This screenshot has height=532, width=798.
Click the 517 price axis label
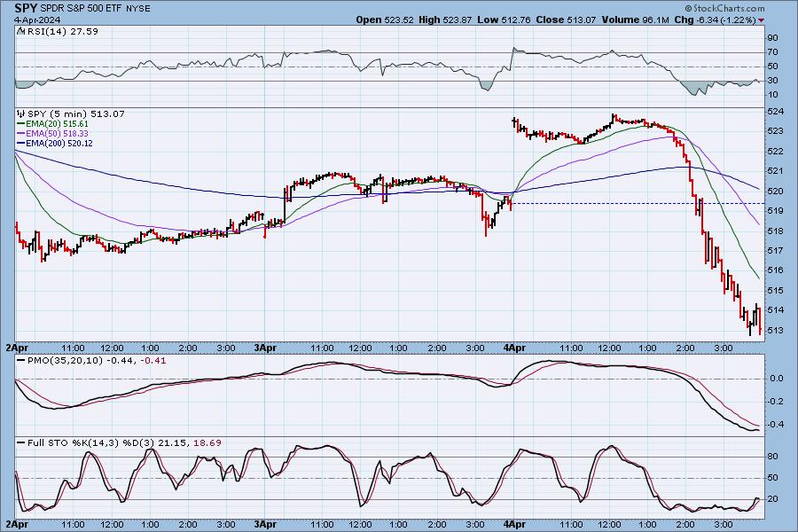click(775, 251)
